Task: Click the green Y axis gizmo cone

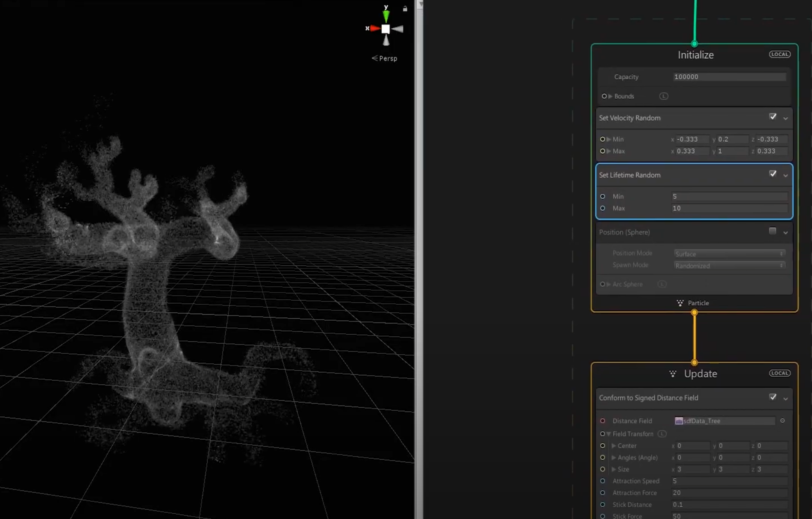Action: coord(386,16)
